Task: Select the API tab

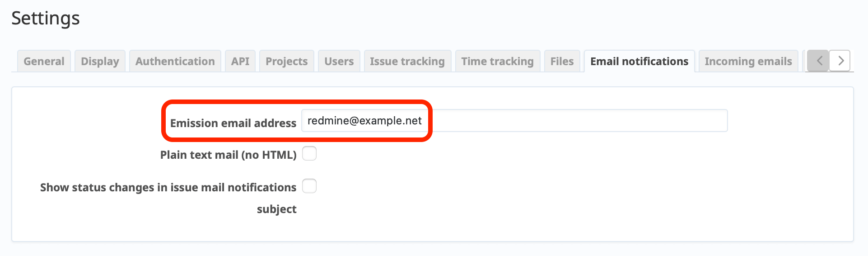Action: 240,62
